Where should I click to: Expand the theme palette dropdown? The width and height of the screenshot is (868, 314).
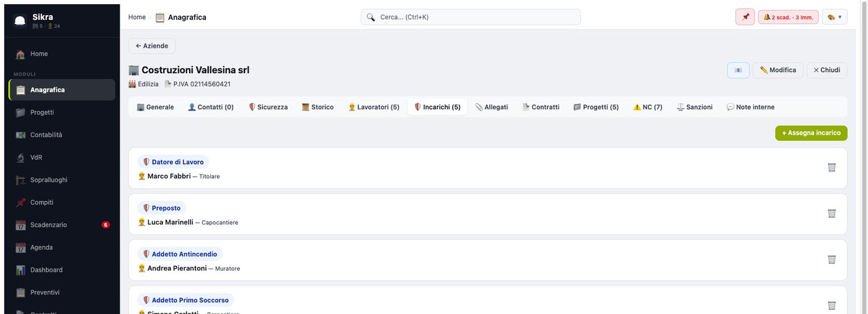(x=835, y=17)
